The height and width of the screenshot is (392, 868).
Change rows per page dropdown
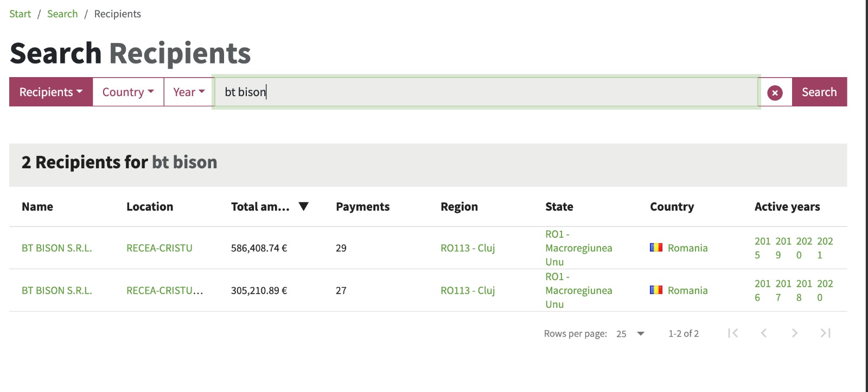(x=630, y=334)
